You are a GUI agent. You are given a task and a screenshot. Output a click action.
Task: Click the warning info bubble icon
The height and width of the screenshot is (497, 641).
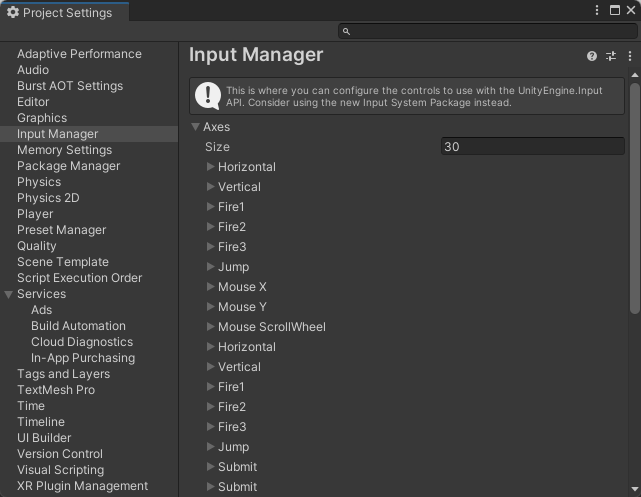coord(208,96)
